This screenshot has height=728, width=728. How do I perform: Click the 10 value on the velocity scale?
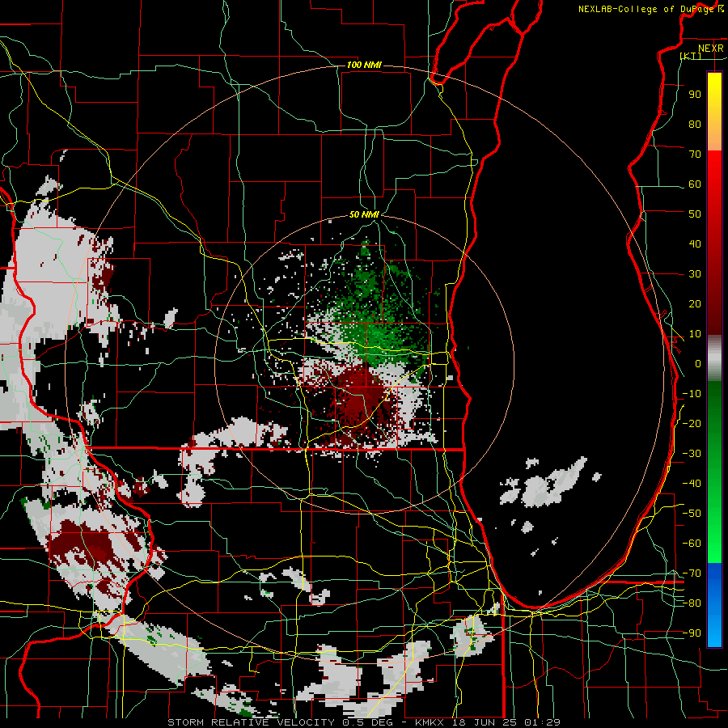(695, 334)
